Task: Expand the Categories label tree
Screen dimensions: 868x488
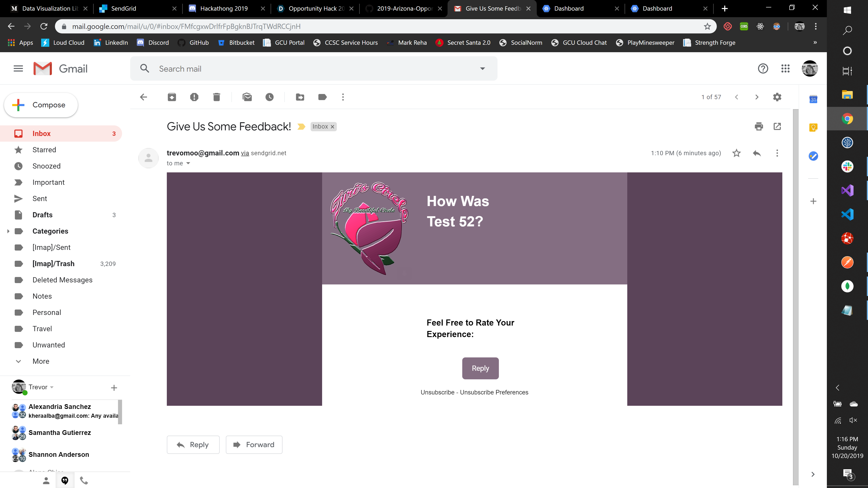Action: pyautogui.click(x=8, y=231)
